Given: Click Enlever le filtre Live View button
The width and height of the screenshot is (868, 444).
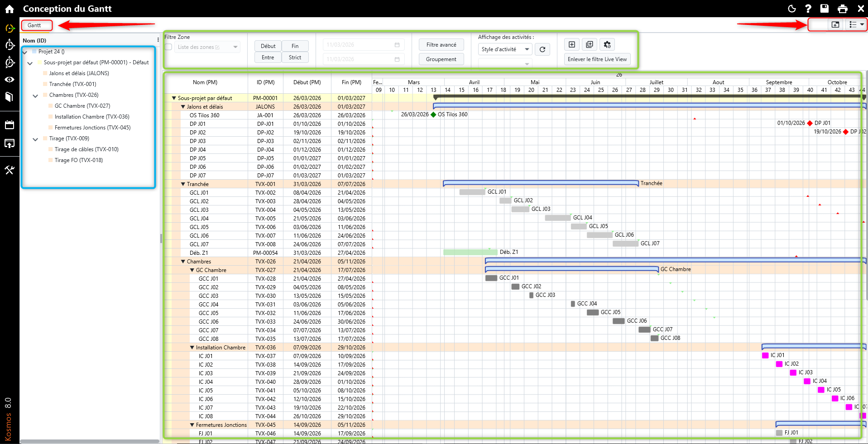Looking at the screenshot, I should tap(597, 59).
